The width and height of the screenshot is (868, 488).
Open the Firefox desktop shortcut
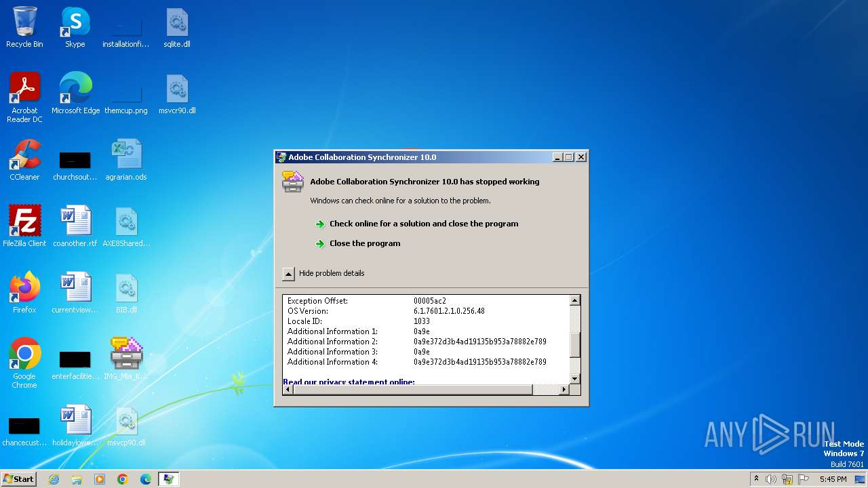(24, 293)
